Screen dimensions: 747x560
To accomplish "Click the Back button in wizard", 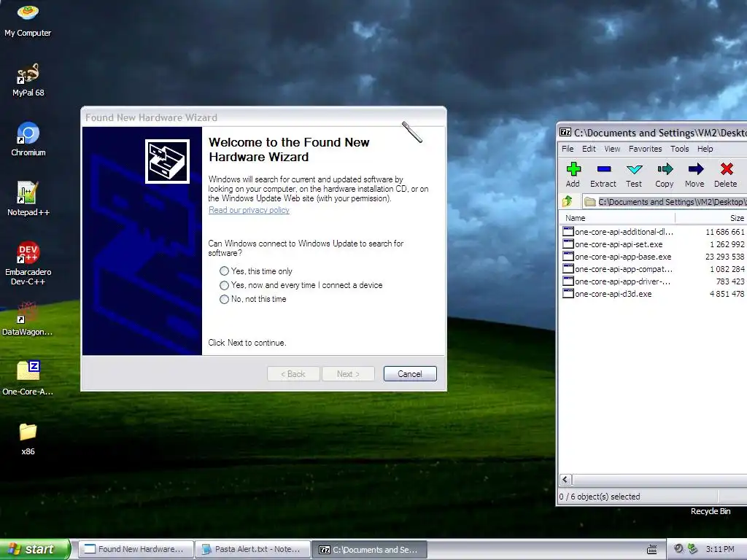I will [x=293, y=374].
